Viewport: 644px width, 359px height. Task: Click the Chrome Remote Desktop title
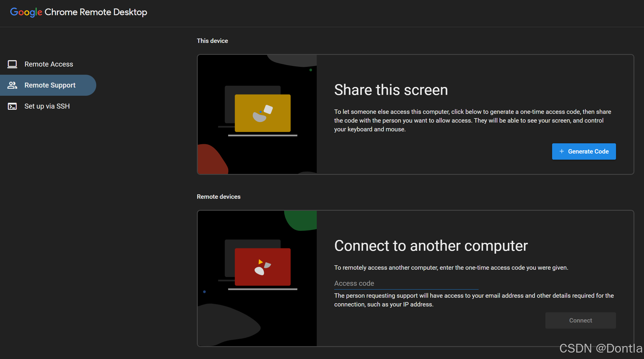click(x=96, y=12)
